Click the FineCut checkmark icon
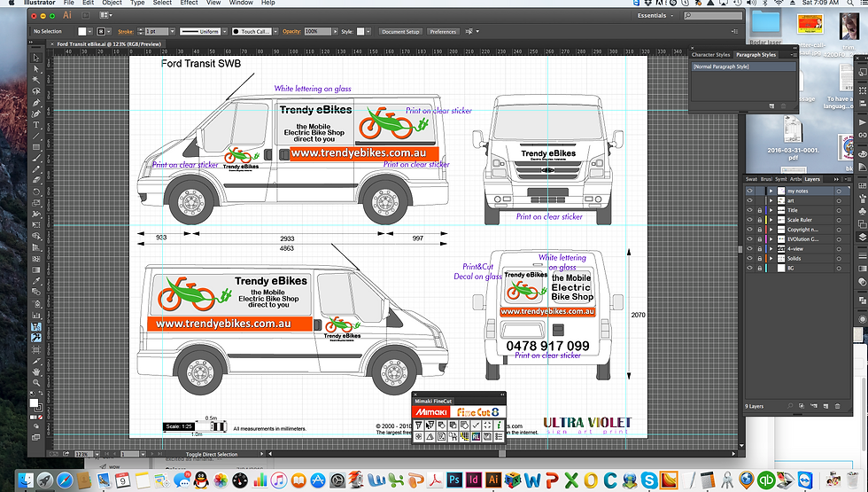The width and height of the screenshot is (868, 492). click(x=477, y=426)
